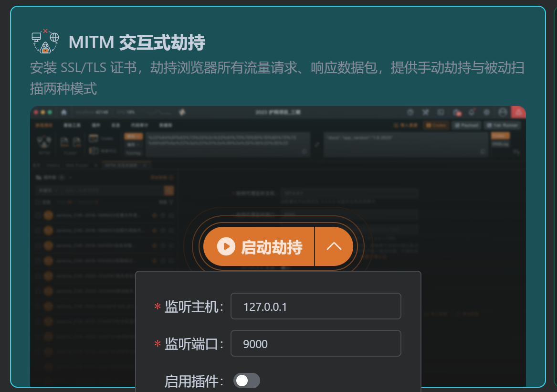Click the Payload button in the preview
557x392 pixels.
pyautogui.click(x=466, y=125)
